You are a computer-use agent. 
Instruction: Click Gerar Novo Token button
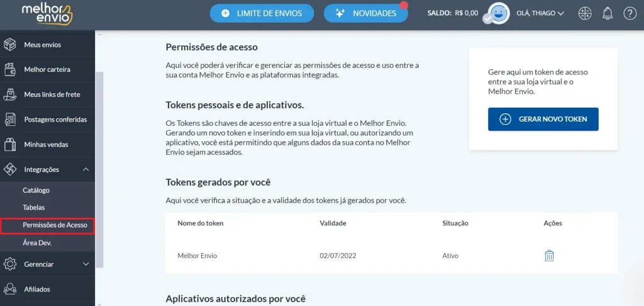click(543, 119)
